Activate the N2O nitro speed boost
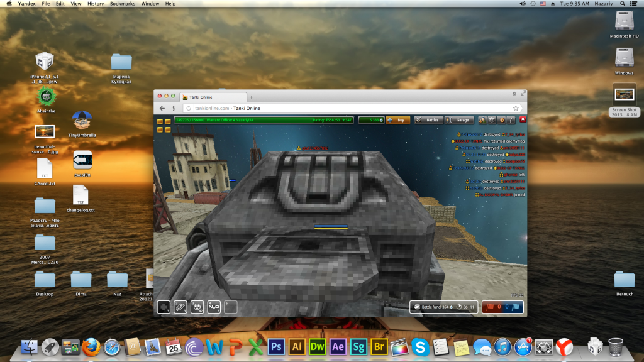Viewport: 644px width, 362px height. (214, 307)
